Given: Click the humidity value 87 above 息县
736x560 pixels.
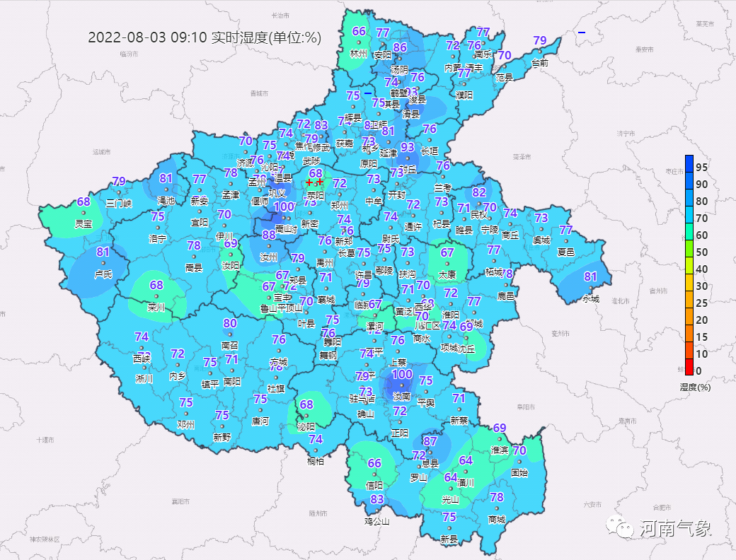Looking at the screenshot, I should coord(430,441).
